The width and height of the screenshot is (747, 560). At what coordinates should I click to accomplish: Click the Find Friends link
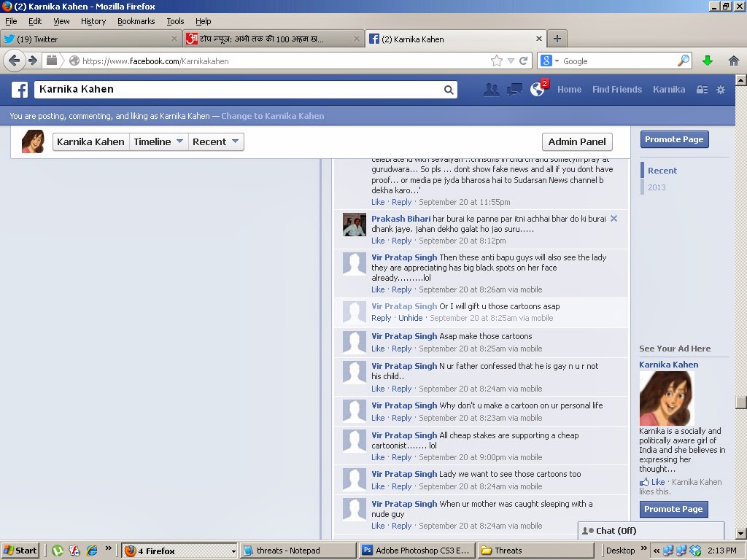[x=617, y=90]
